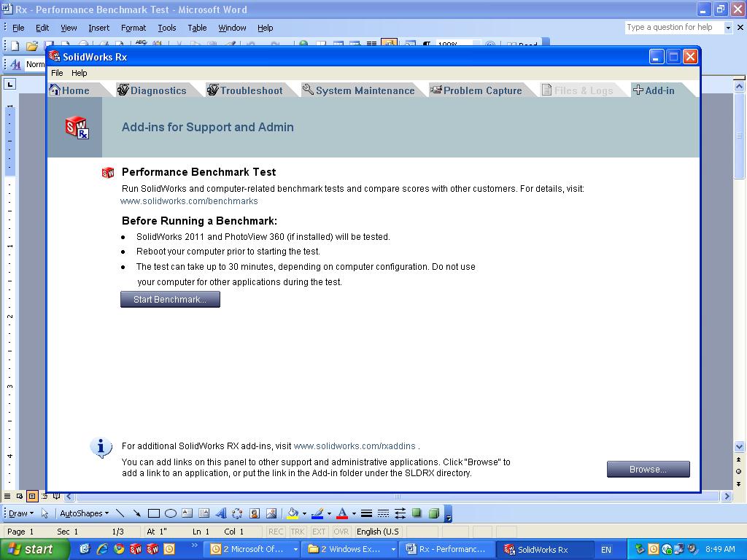Viewport: 747px width, 560px height.
Task: Launch Google Chrome from Quick Launch
Action: [119, 549]
